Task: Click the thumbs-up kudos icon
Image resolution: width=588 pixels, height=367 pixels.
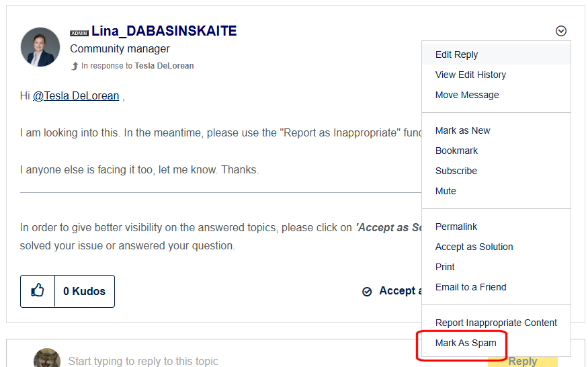Action: point(38,291)
